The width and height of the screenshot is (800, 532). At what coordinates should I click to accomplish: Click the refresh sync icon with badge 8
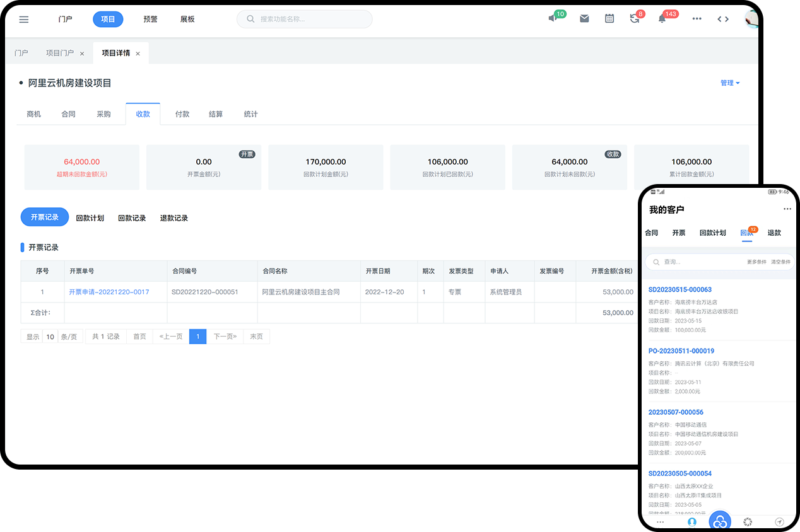635,19
